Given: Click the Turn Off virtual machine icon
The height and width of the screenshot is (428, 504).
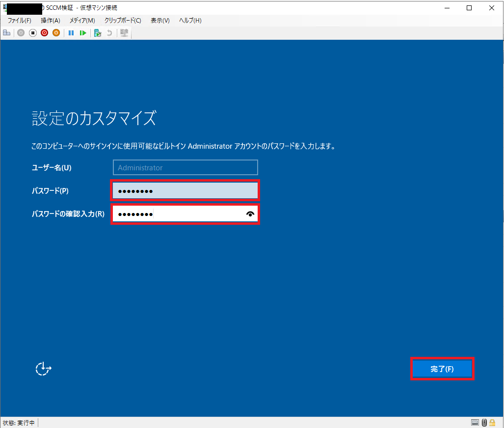Looking at the screenshot, I should tap(32, 33).
